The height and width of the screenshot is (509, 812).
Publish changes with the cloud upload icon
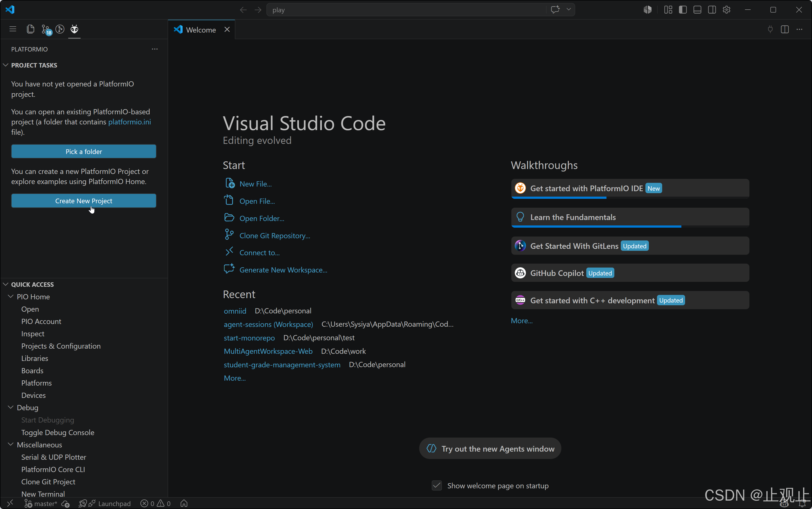pos(66,504)
